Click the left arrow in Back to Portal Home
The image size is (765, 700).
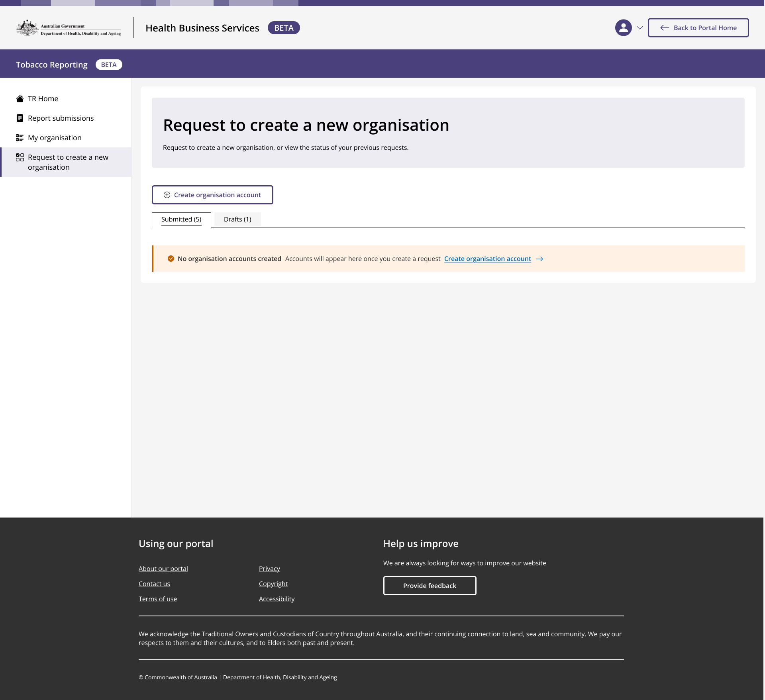tap(664, 28)
